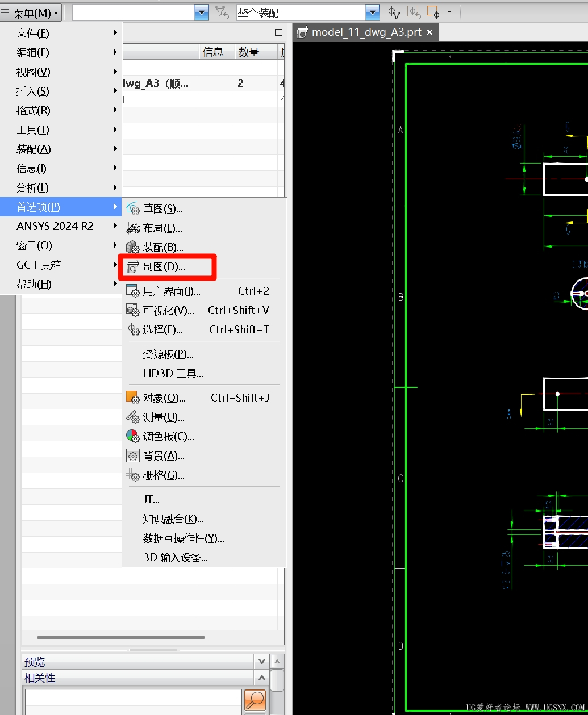
Task: Open 调色板(C) color palette
Action: pos(168,437)
